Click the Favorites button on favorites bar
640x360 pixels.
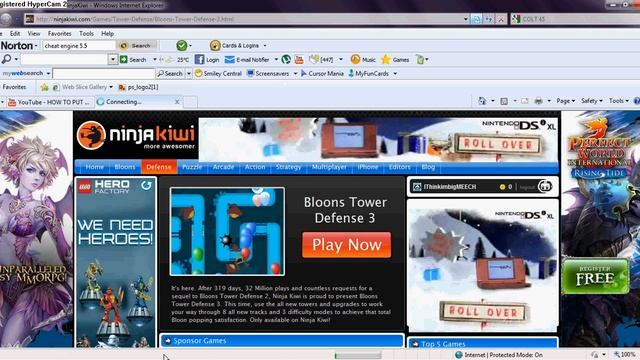[14, 87]
